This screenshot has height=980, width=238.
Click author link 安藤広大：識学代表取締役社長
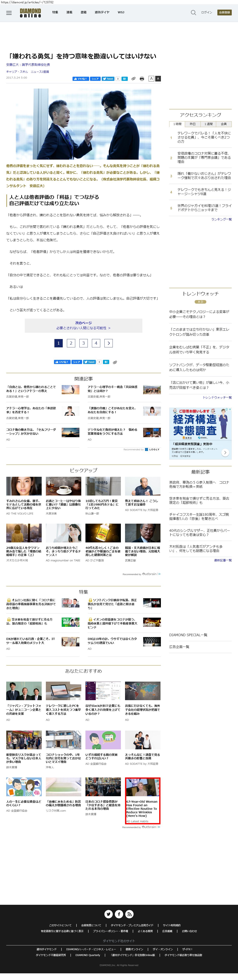28,65
